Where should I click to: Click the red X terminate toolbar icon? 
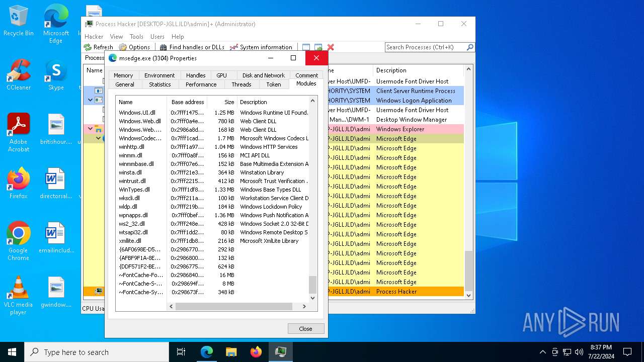click(x=331, y=47)
